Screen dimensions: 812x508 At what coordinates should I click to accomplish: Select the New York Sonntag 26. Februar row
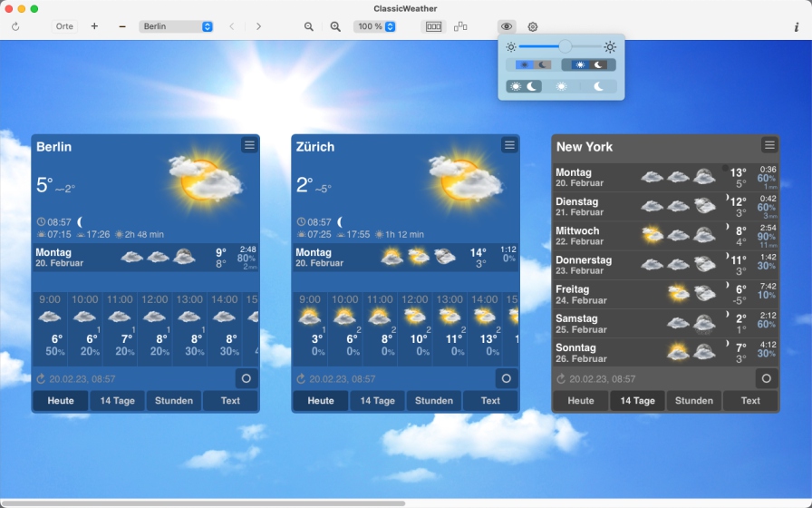665,353
